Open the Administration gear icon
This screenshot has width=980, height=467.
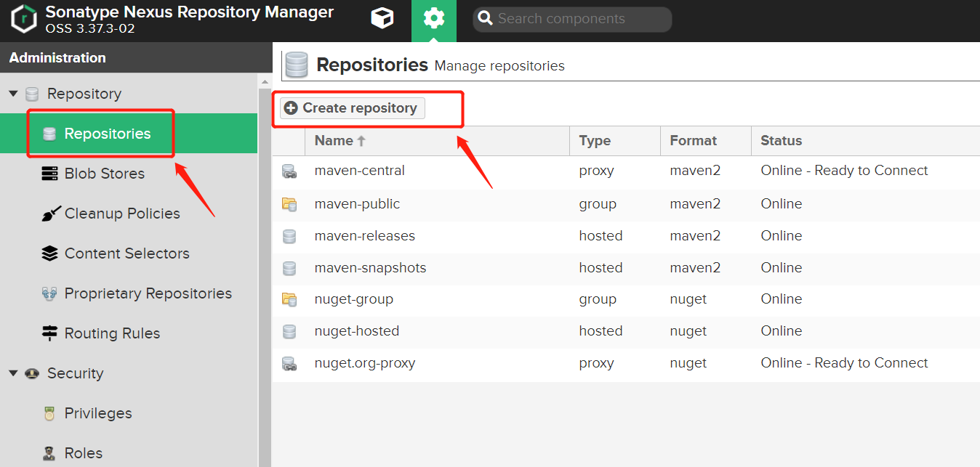[x=434, y=18]
